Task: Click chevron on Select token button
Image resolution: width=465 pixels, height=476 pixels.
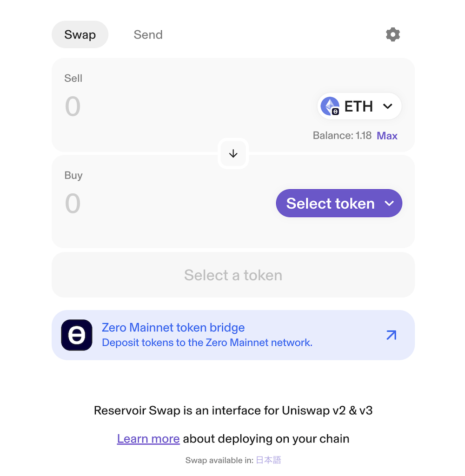Action: point(390,204)
